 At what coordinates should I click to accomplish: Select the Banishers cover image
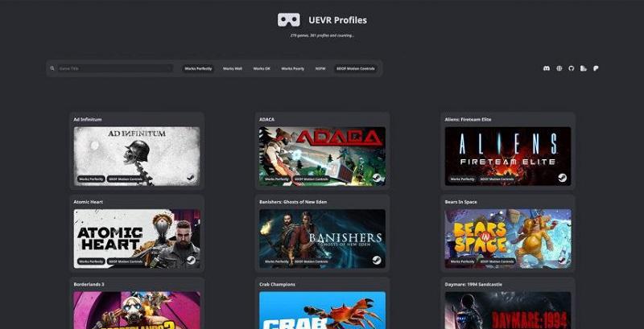[x=323, y=239]
